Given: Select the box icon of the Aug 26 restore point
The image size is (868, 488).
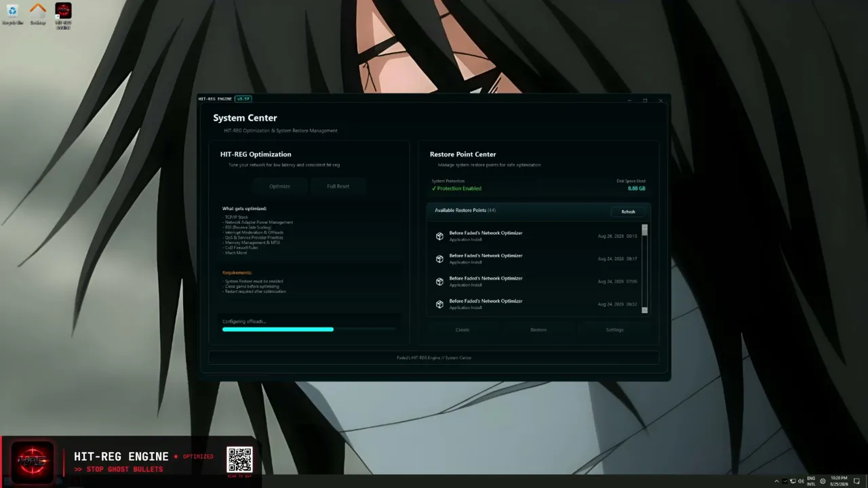Looking at the screenshot, I should click(439, 236).
